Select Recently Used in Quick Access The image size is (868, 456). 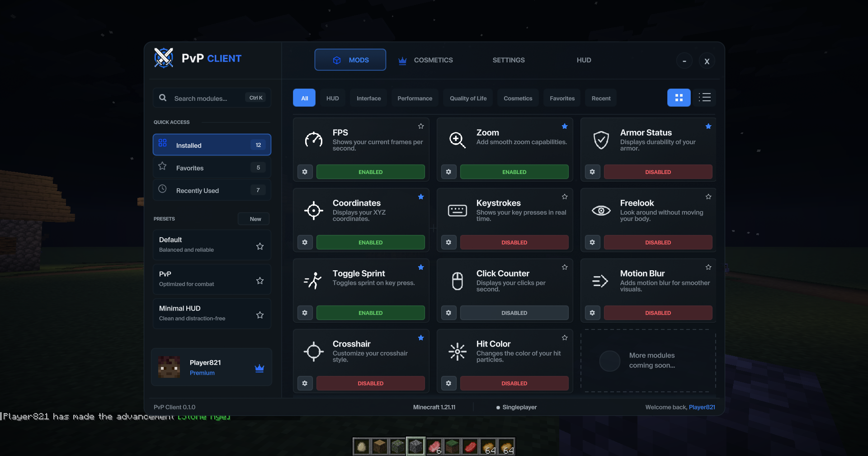pyautogui.click(x=212, y=190)
